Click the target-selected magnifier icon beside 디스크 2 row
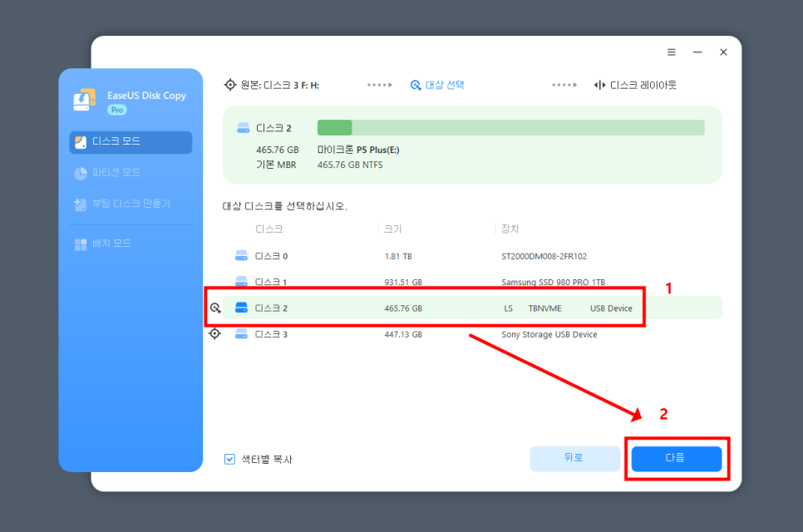The width and height of the screenshot is (803, 532). point(215,308)
